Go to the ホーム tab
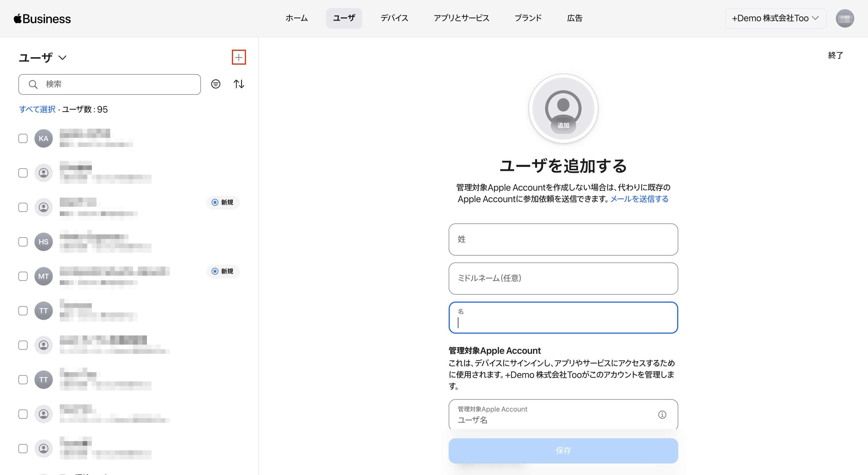Screen dimensions: 868x475 coord(297,18)
